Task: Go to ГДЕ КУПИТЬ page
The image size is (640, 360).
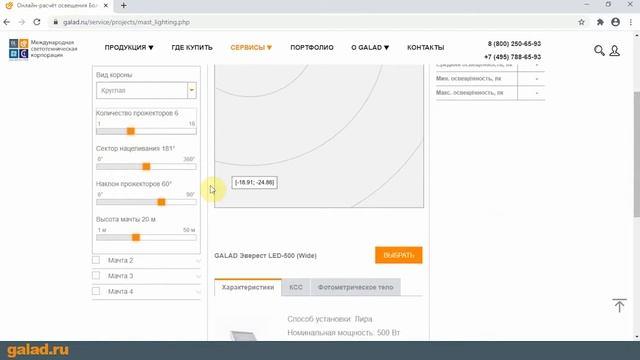Action: 192,47
